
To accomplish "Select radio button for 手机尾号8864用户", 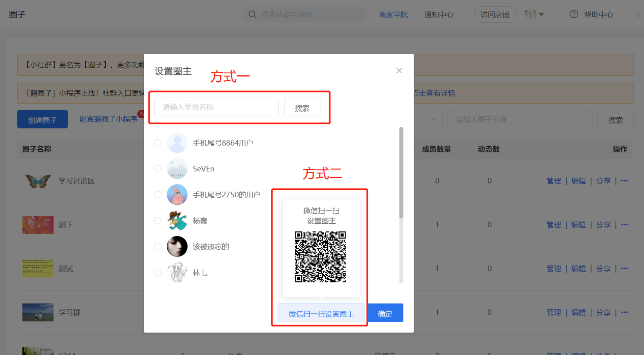I will tap(158, 143).
